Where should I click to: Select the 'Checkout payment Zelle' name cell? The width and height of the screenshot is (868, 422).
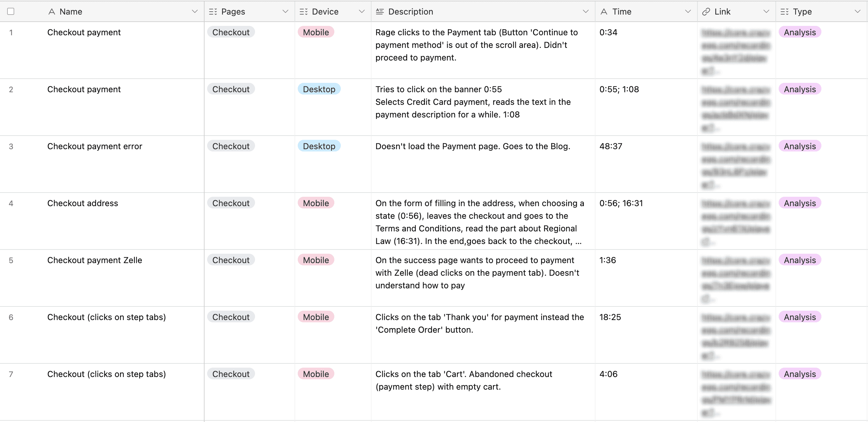(95, 260)
